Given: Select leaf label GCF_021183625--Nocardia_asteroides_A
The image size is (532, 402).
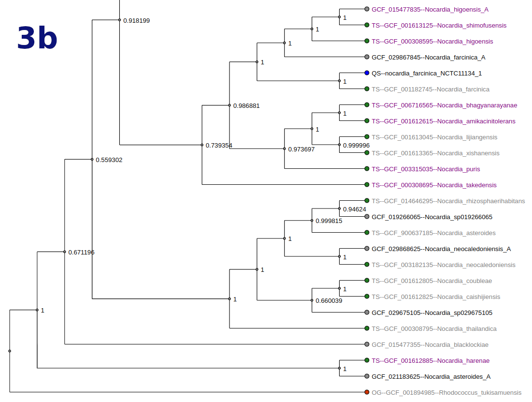Looking at the screenshot, I should point(431,377).
